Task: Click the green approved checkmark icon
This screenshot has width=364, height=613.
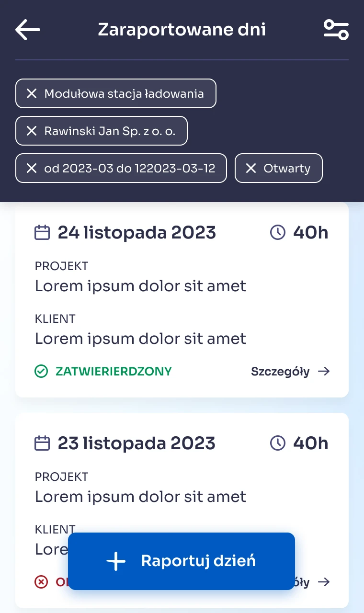Action: tap(42, 371)
